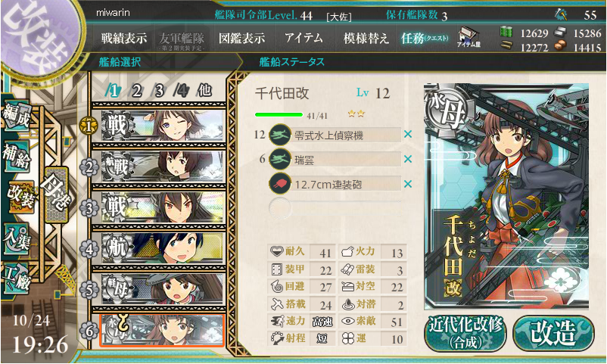The height and width of the screenshot is (364, 607).
Task: Remove 零式水上偵察機 with its X mark
Action: click(408, 135)
